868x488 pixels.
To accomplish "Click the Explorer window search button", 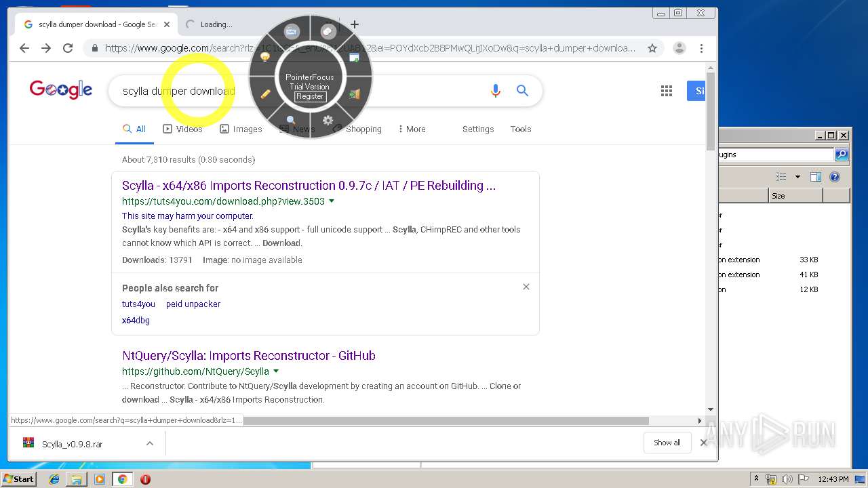I will 842,155.
